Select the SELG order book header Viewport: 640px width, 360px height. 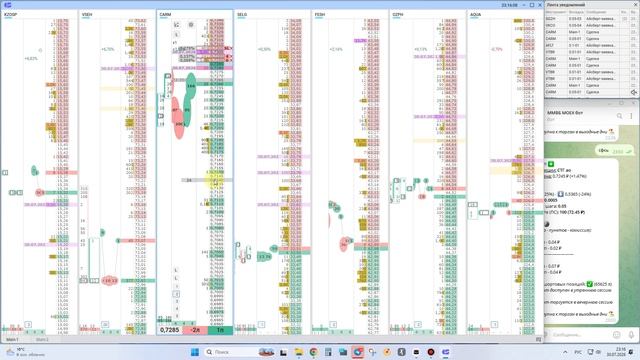coord(242,14)
